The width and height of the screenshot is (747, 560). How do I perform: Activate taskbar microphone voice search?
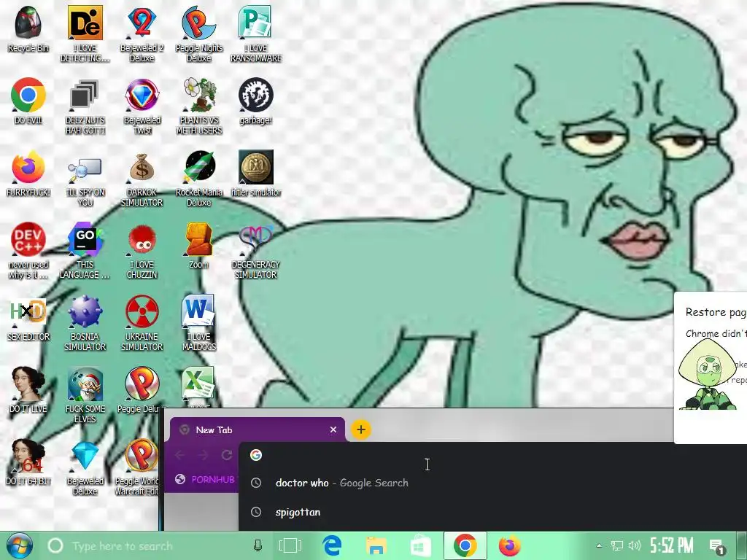click(258, 545)
